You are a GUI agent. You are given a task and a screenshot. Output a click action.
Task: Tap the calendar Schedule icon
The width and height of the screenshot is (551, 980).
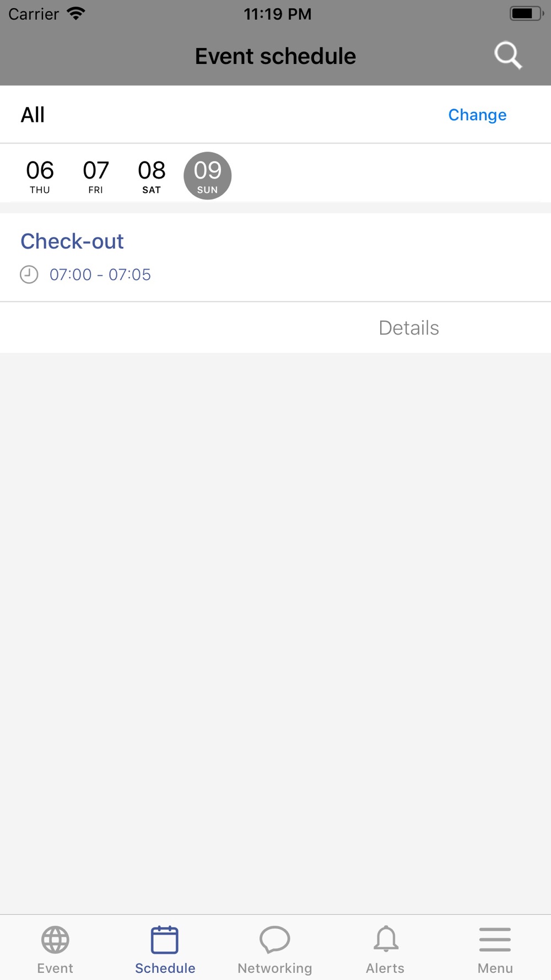[x=165, y=940]
